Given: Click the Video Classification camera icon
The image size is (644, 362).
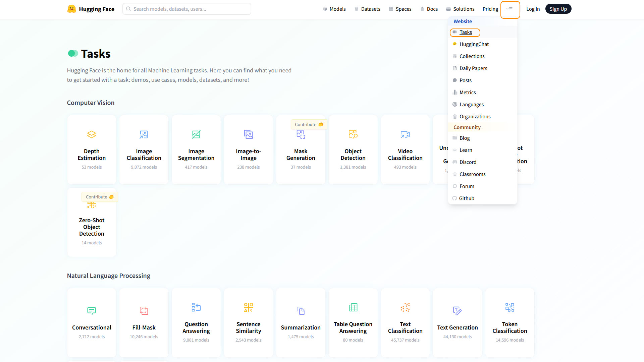Looking at the screenshot, I should pos(405,134).
